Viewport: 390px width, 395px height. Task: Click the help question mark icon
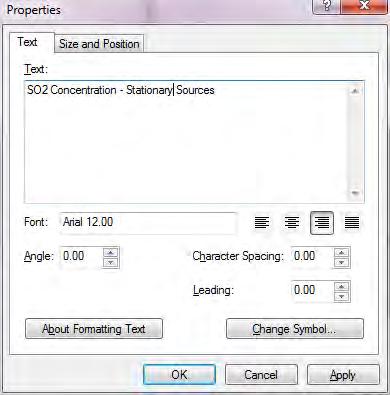click(x=326, y=6)
